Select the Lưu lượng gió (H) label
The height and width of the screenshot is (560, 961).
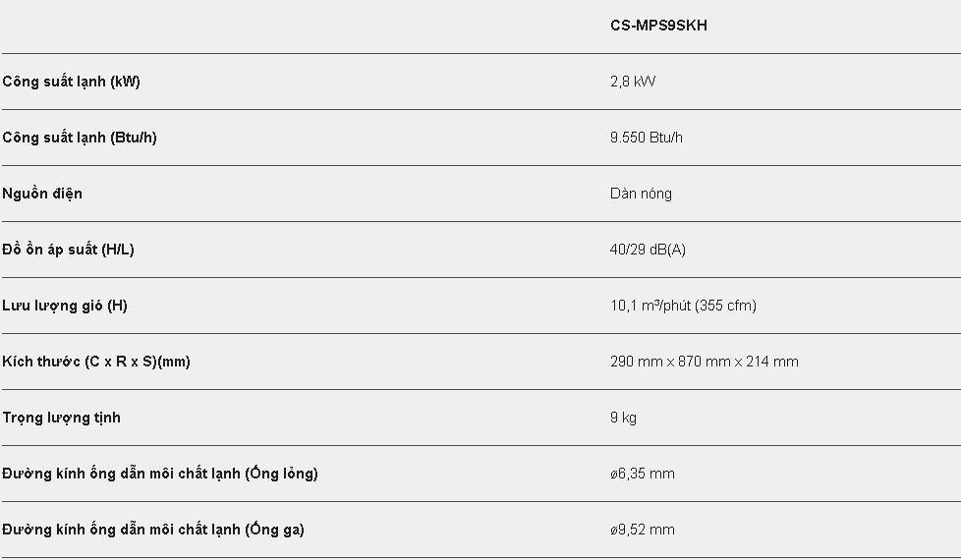[65, 306]
